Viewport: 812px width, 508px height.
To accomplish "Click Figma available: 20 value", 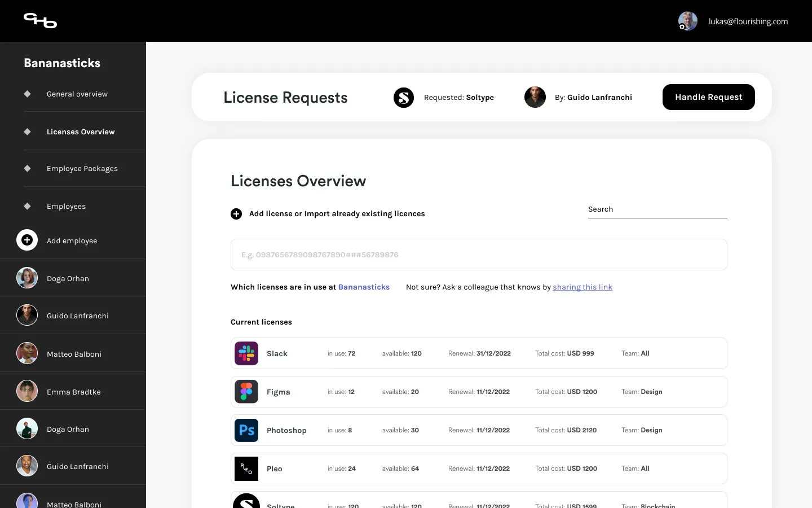I will tap(400, 392).
